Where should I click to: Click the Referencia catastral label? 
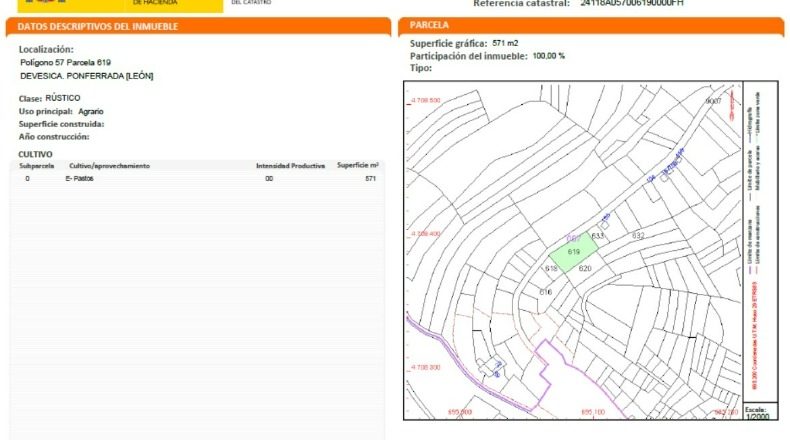click(x=521, y=3)
